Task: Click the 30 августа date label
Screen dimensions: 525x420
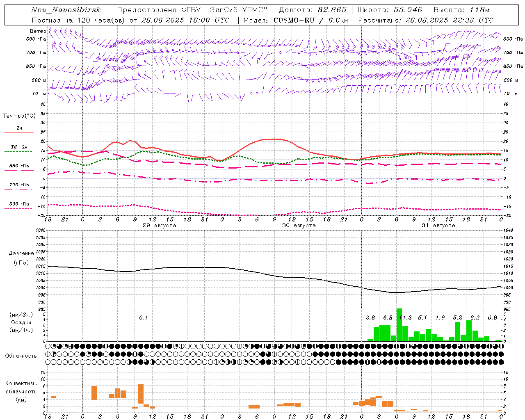Action: click(299, 226)
